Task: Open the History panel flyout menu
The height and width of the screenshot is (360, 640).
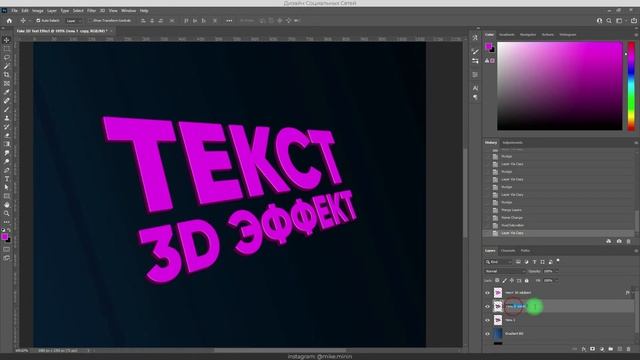Action: [636, 142]
